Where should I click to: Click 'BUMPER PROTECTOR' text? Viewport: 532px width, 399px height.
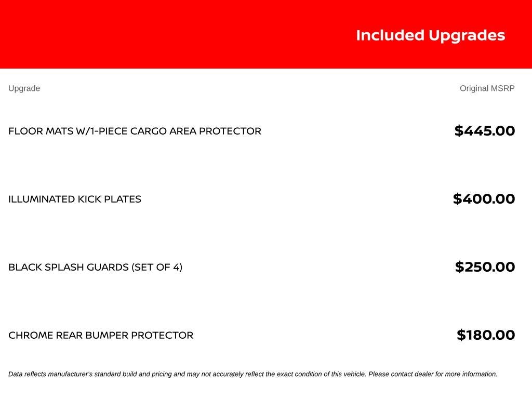pyautogui.click(x=139, y=336)
